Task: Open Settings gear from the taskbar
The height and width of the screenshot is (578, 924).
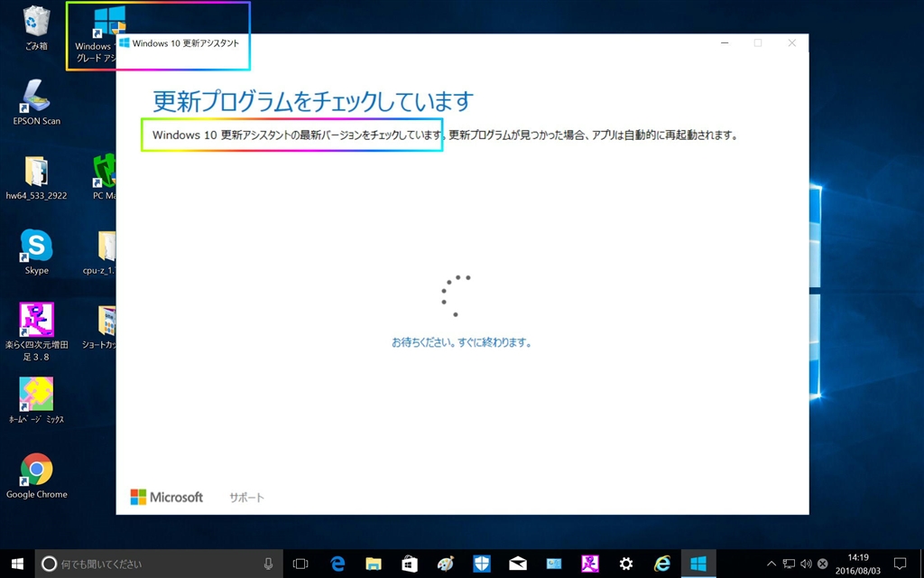Action: (x=626, y=564)
